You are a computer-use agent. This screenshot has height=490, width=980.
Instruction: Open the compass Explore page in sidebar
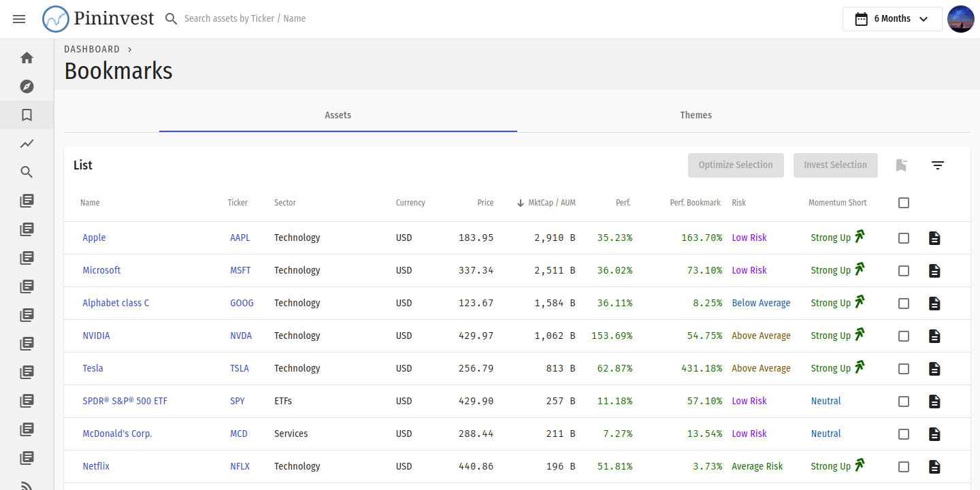click(x=27, y=86)
